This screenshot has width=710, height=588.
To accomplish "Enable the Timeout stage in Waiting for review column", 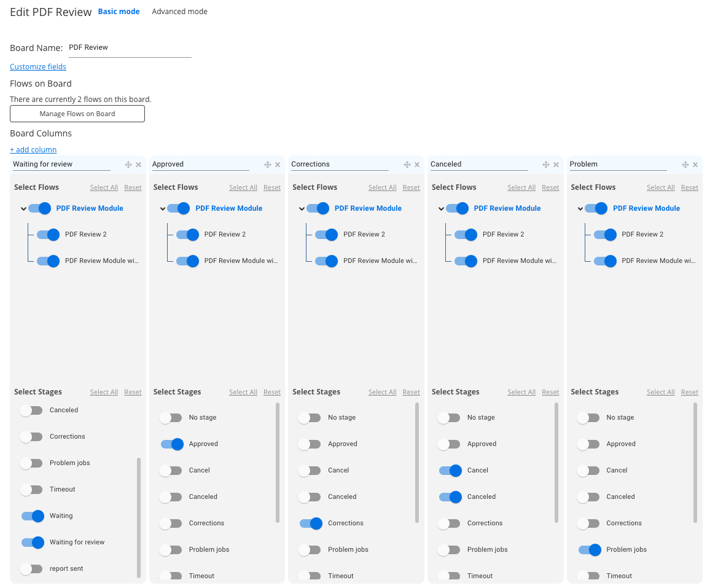I will 31,490.
